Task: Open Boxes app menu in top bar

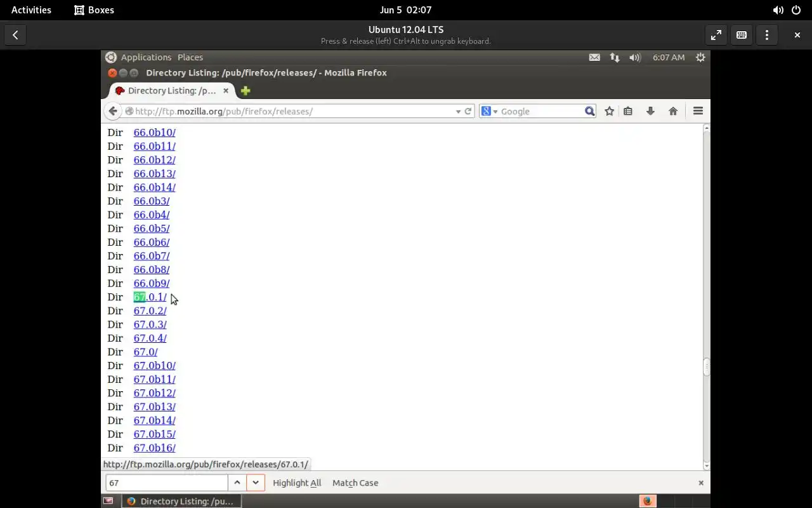Action: click(94, 10)
